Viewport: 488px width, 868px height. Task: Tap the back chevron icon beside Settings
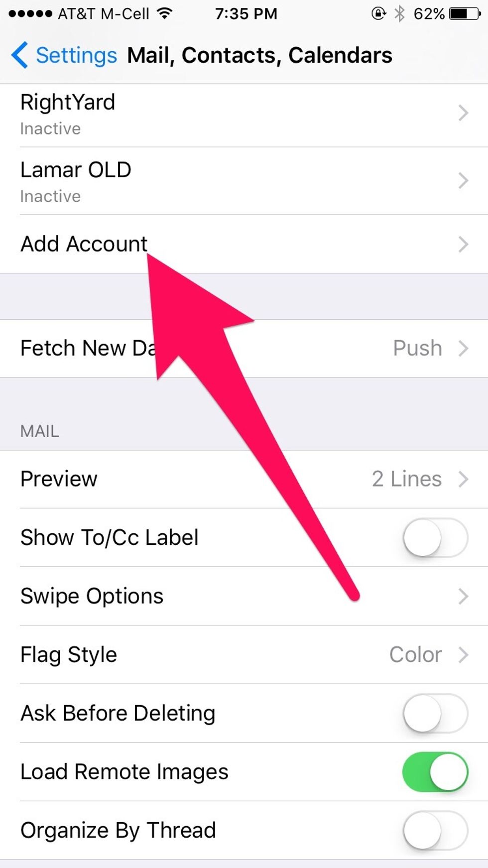[20, 55]
